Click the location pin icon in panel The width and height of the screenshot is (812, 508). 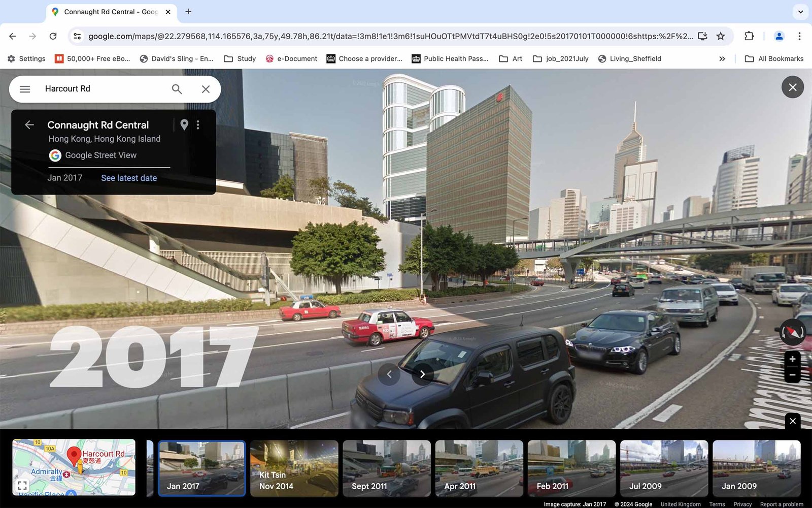pyautogui.click(x=184, y=124)
